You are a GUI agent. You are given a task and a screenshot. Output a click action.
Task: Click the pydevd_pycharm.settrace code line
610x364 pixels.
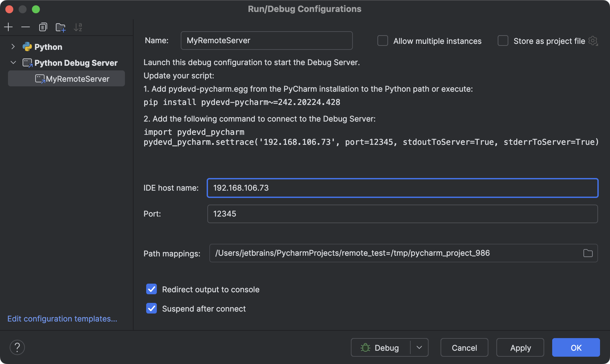click(371, 142)
